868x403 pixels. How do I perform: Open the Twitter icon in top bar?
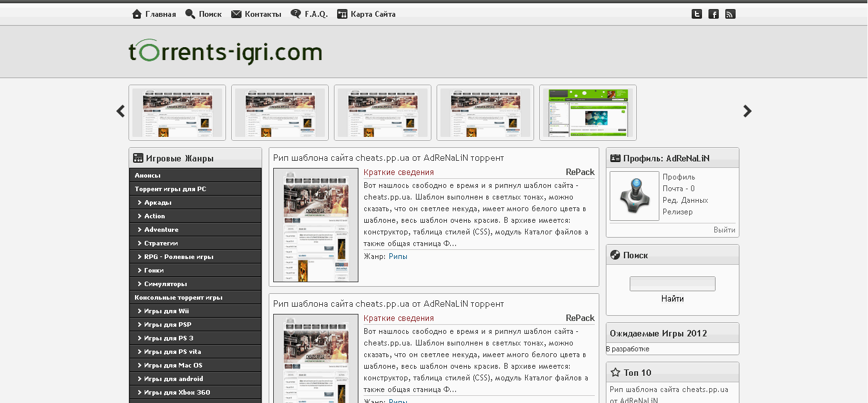(x=696, y=14)
